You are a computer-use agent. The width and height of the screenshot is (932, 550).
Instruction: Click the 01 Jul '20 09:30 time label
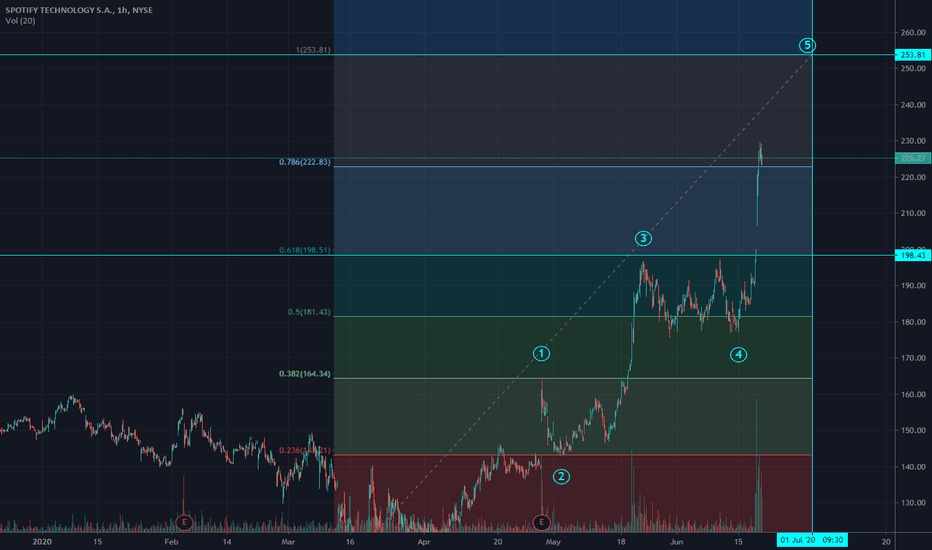tap(812, 540)
